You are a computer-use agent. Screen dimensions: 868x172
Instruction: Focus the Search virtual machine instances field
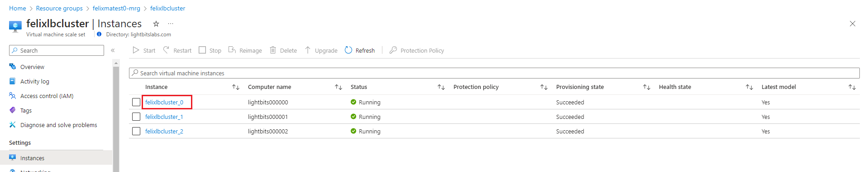494,73
